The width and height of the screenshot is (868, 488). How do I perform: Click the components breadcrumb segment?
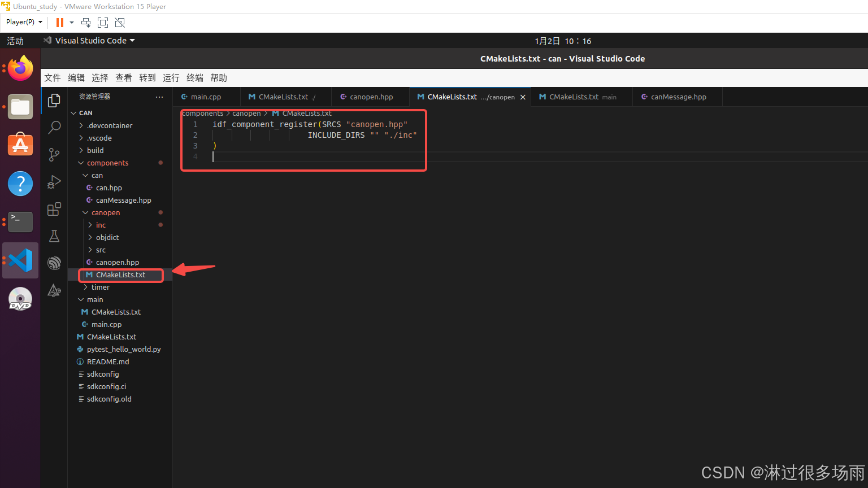pos(203,114)
